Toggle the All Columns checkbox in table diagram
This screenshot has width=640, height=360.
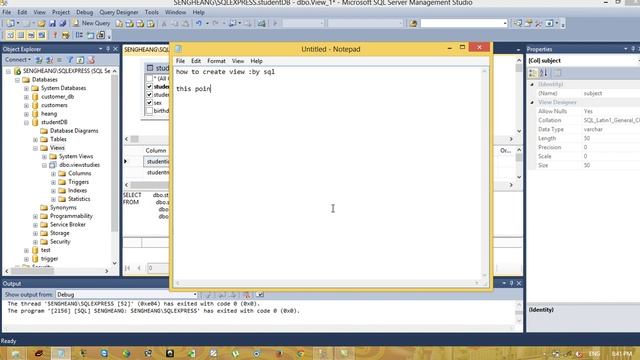[x=149, y=78]
